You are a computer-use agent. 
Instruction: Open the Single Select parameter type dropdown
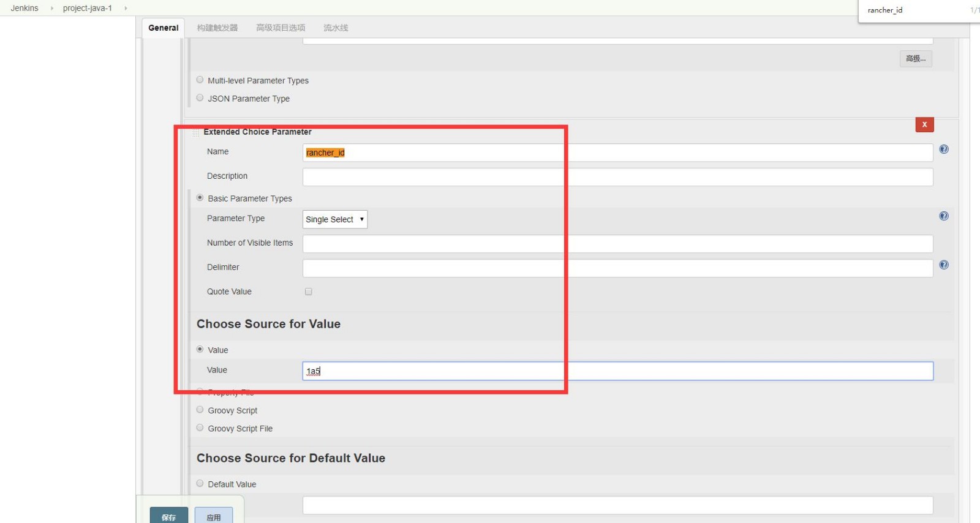335,219
